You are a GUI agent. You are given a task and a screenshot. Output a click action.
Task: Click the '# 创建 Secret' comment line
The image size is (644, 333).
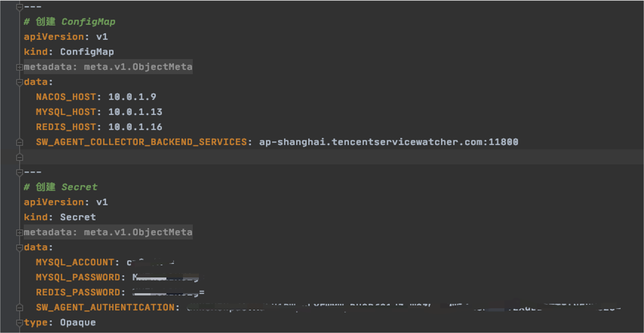pos(61,187)
